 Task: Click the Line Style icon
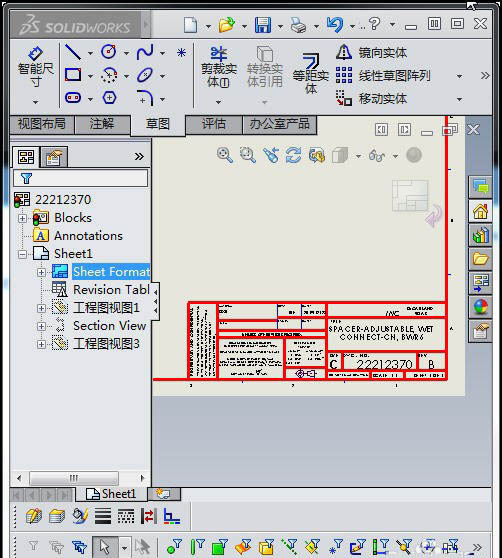coord(126,516)
